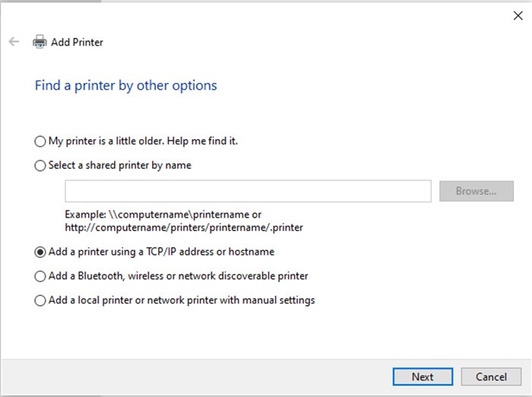Select the 'My printer is a little older' radio button

40,141
